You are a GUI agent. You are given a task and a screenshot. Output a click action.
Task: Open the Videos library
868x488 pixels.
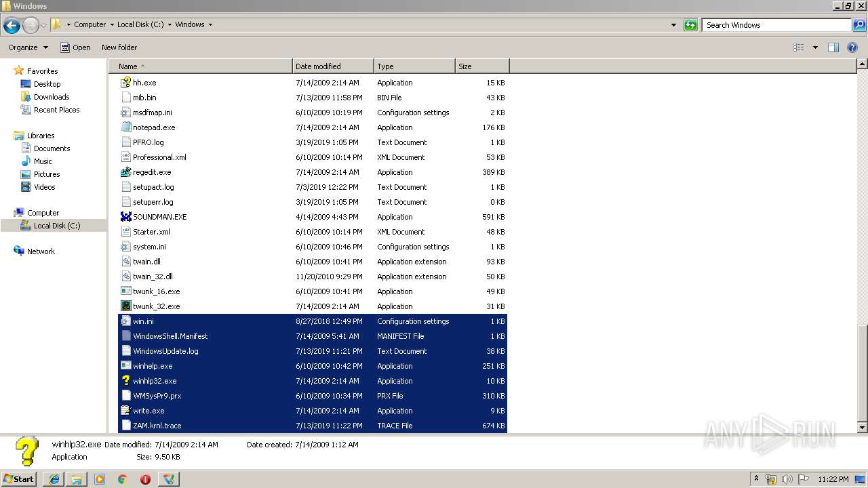[44, 187]
